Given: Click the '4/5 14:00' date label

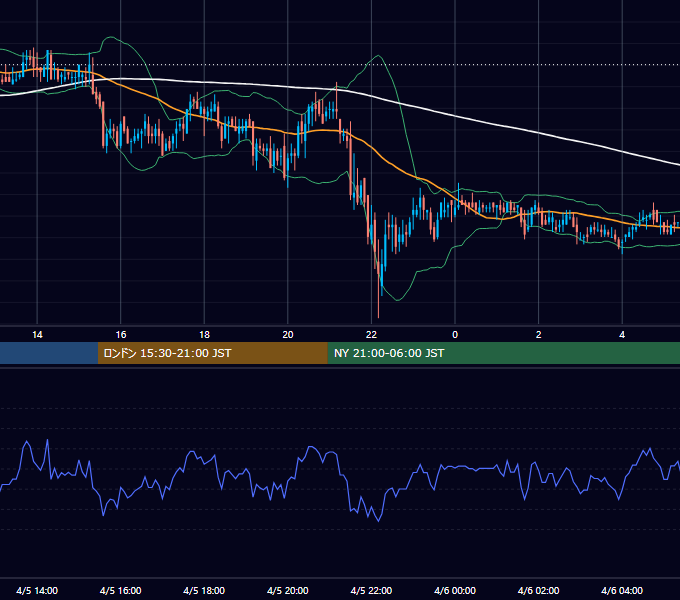Looking at the screenshot, I should click(x=37, y=590).
